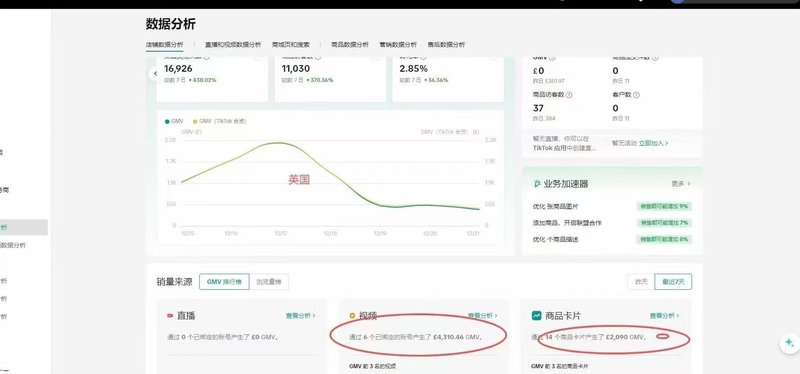
Task: Open the 店铺数据分析 tab
Action: [164, 44]
